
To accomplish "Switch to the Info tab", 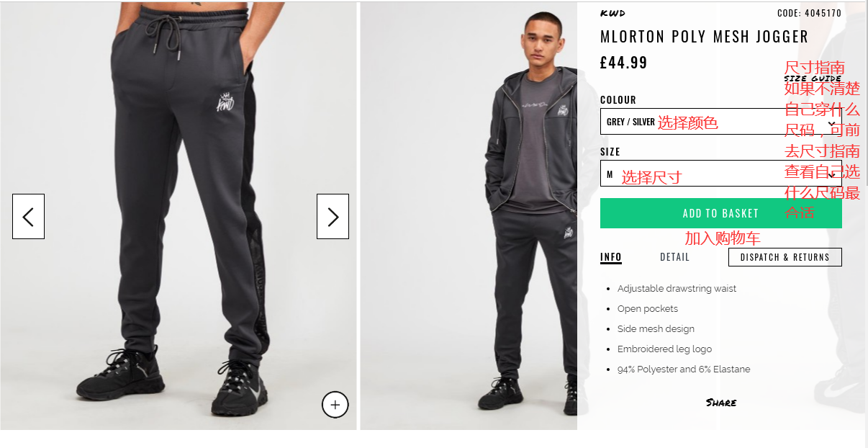I will pos(611,257).
